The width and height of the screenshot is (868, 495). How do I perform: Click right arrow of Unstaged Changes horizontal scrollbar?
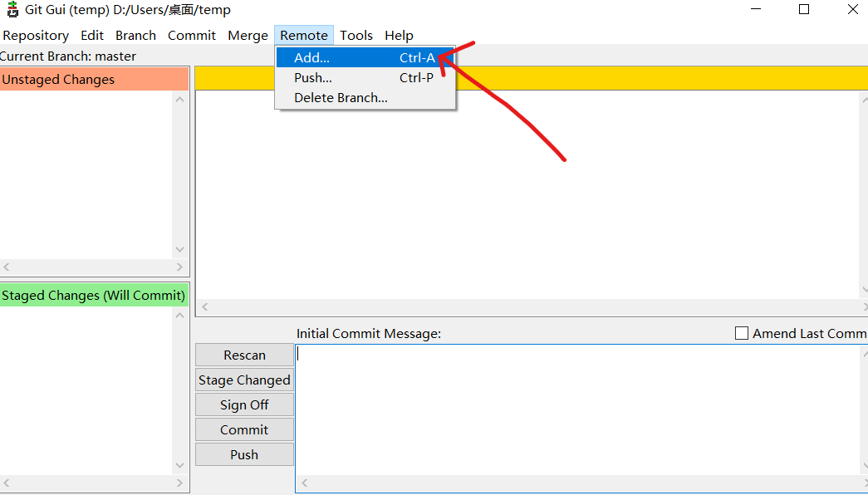coord(180,267)
